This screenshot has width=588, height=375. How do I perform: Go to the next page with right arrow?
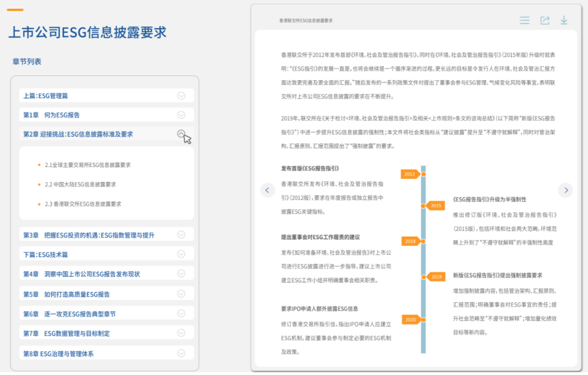pos(566,190)
